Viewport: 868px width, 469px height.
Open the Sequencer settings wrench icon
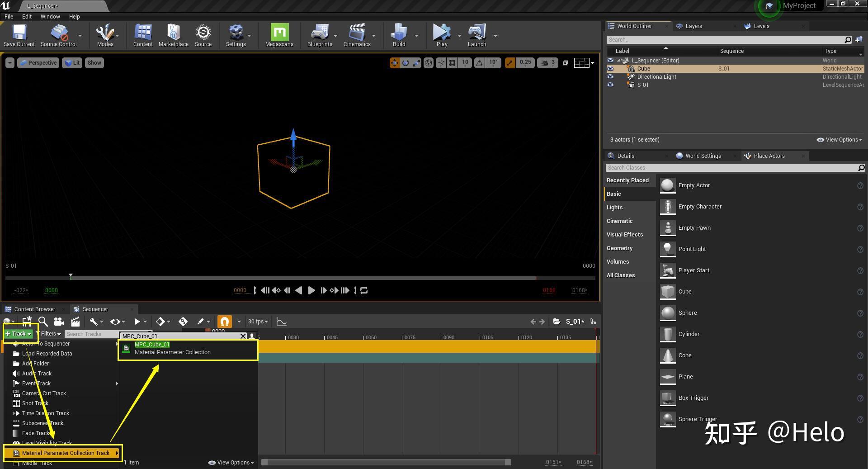pos(94,322)
